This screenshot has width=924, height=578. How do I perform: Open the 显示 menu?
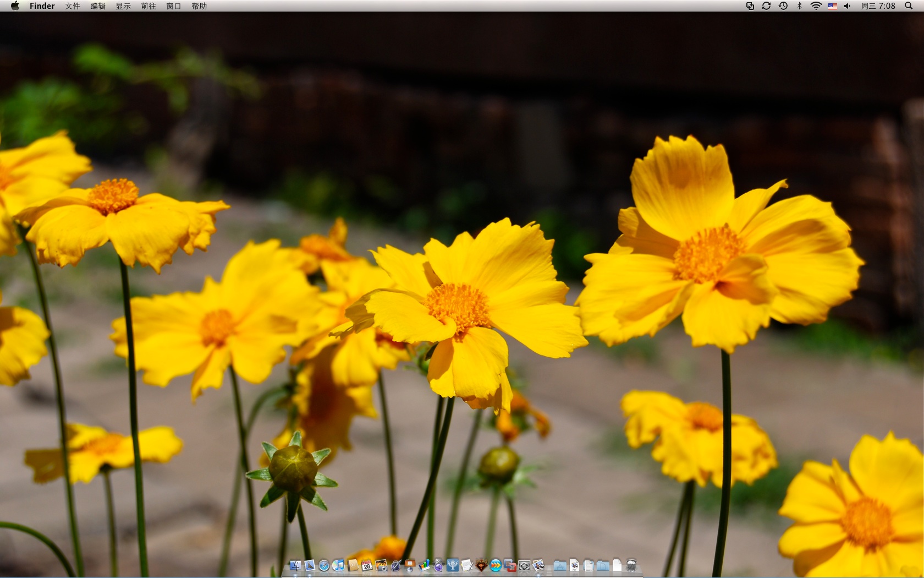click(123, 6)
